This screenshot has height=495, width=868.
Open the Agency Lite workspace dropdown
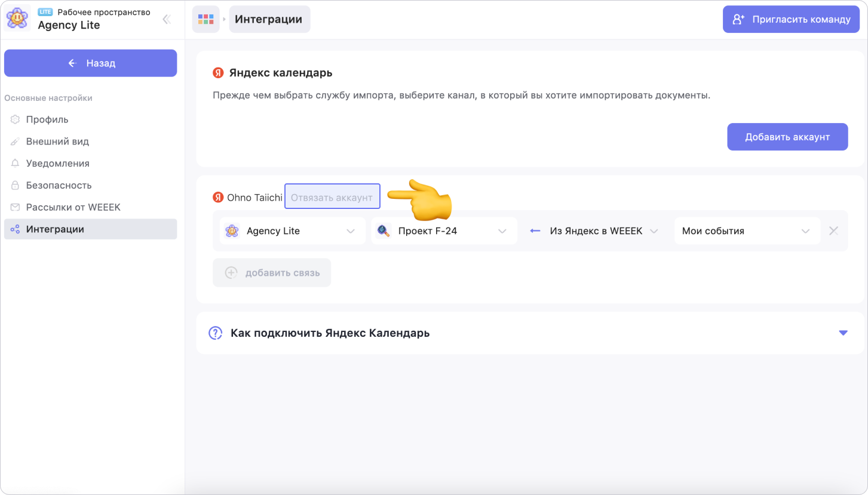pyautogui.click(x=292, y=230)
